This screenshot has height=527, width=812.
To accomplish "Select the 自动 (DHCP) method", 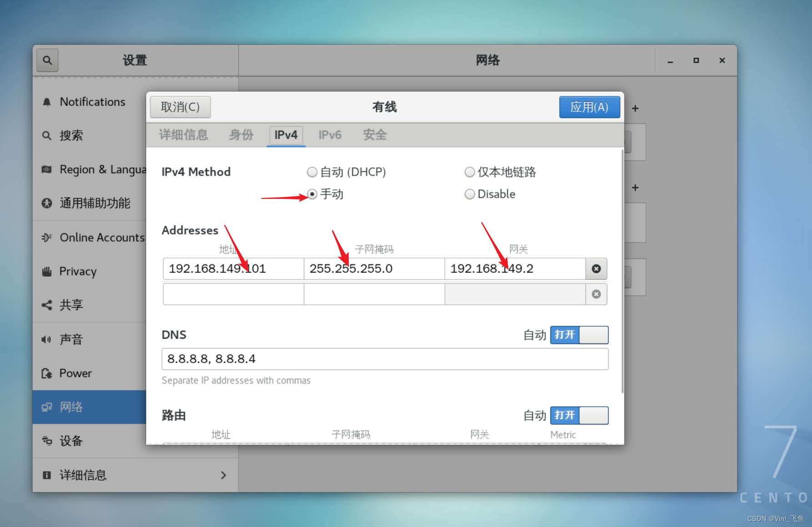I will (312, 172).
